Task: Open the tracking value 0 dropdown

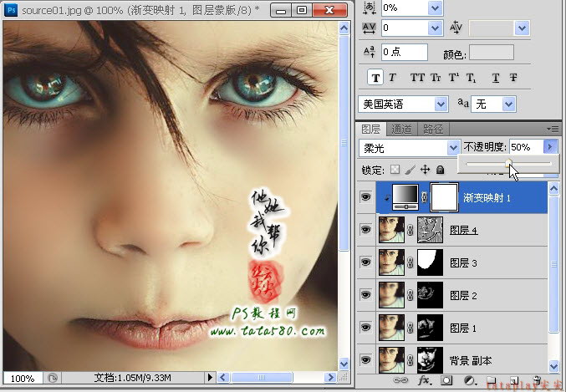Action: (436, 28)
